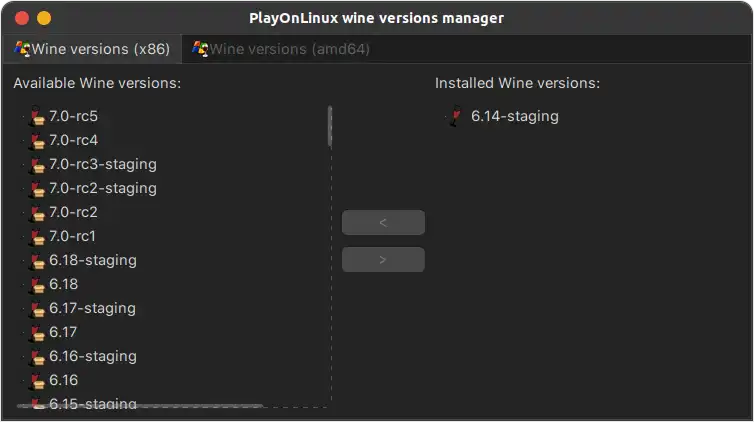Click the wine icon beside 6.17
This screenshot has height=422, width=754.
[38, 333]
